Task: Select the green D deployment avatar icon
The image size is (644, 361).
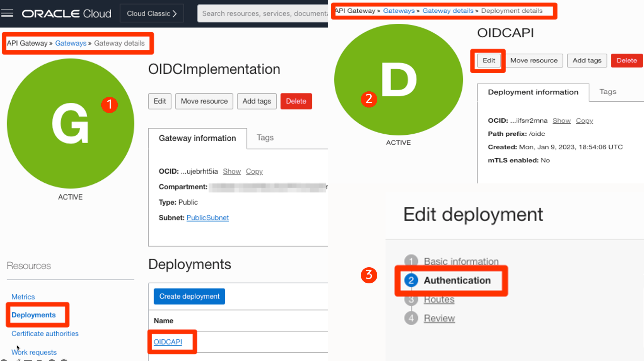Action: 398,79
